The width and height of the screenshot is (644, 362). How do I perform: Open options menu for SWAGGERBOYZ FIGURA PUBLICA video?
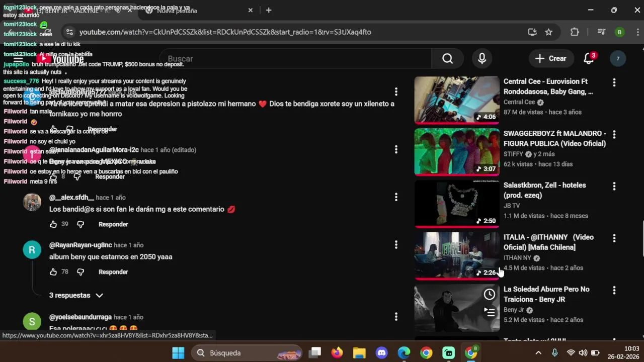coord(614,134)
